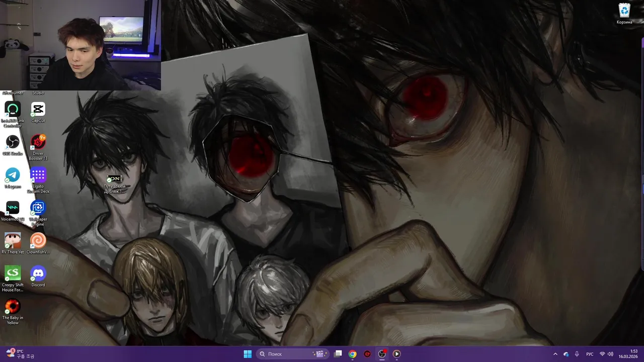Open the volume speaker tray icon
The height and width of the screenshot is (362, 644).
[611, 354]
